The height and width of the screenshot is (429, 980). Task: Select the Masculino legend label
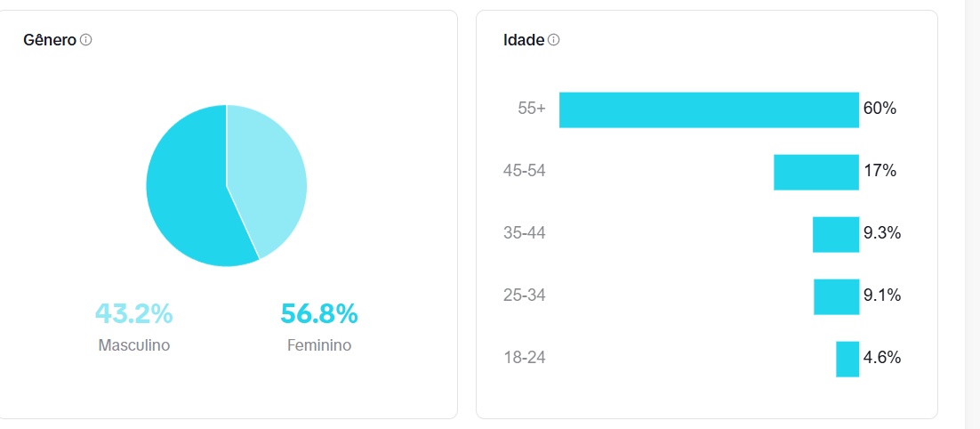[134, 345]
